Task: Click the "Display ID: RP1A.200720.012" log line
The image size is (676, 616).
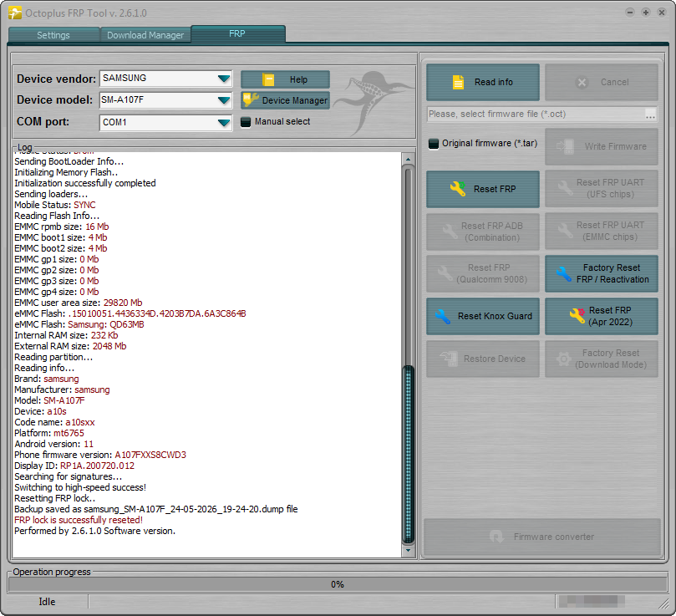Action: tap(74, 466)
